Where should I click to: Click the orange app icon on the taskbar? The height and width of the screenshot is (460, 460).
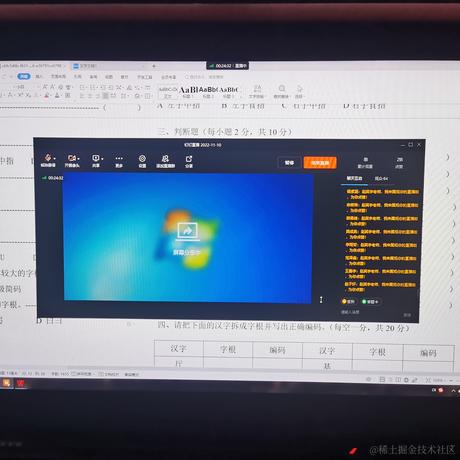[x=6, y=383]
